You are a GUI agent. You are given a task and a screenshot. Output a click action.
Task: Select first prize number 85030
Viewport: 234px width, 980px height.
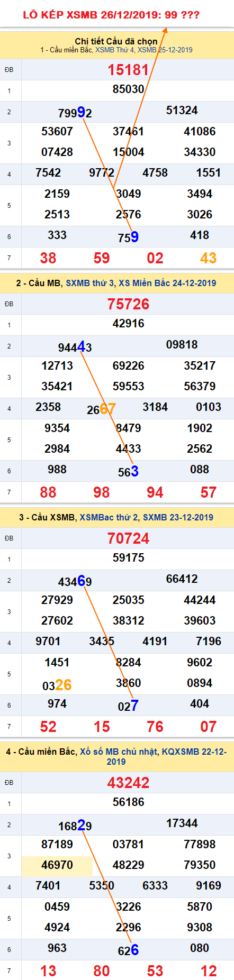click(x=129, y=89)
